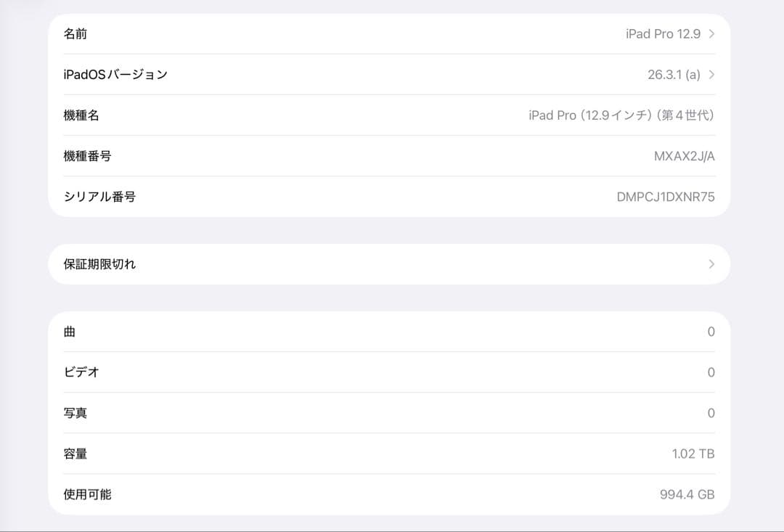
Task: Click the シリアル番号 label
Action: coord(99,197)
